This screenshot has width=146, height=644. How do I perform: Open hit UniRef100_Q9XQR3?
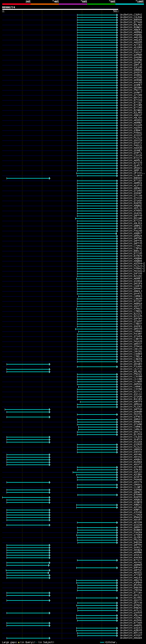coord(131,364)
